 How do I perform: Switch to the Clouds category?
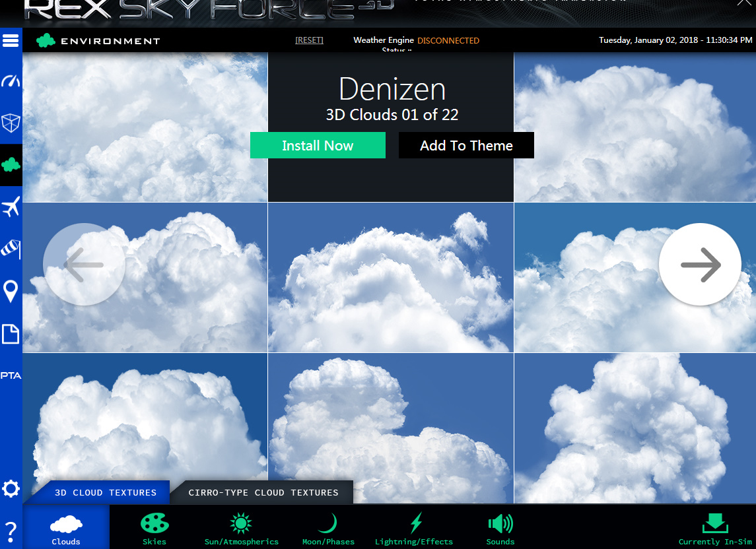pos(66,527)
